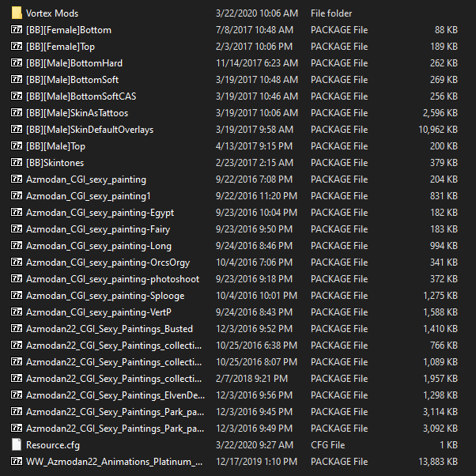Click the icon beside Azmodan_CGI_sexy_painting-Egypt
The image size is (476, 476).
[17, 212]
